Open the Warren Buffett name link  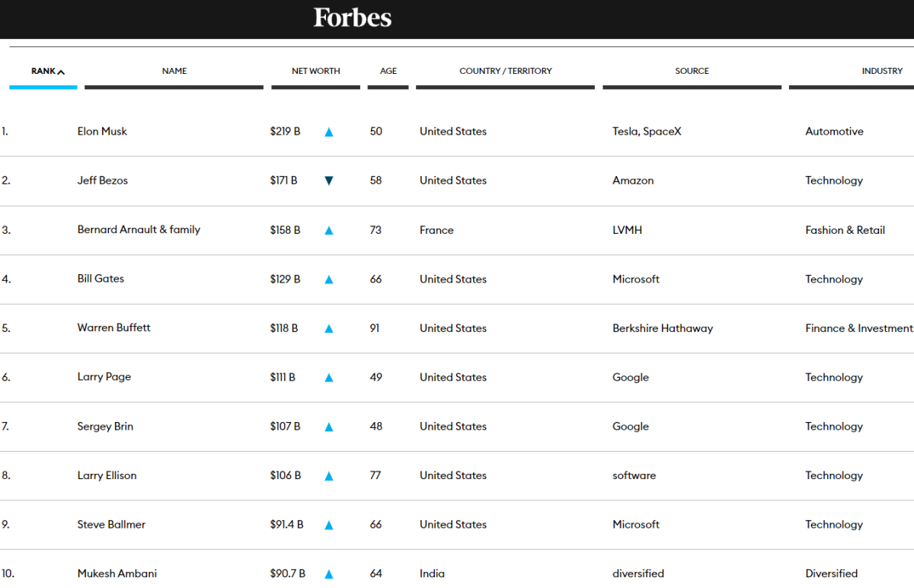[113, 328]
